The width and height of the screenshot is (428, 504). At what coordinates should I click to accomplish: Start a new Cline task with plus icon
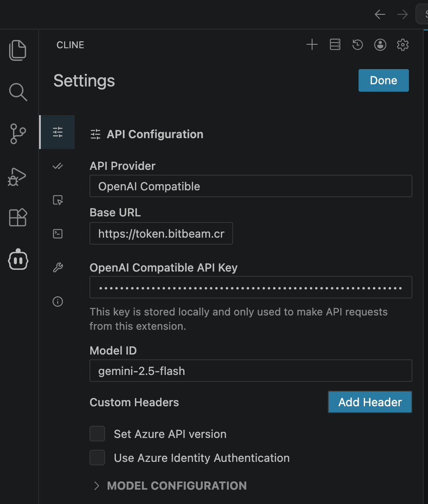(312, 45)
